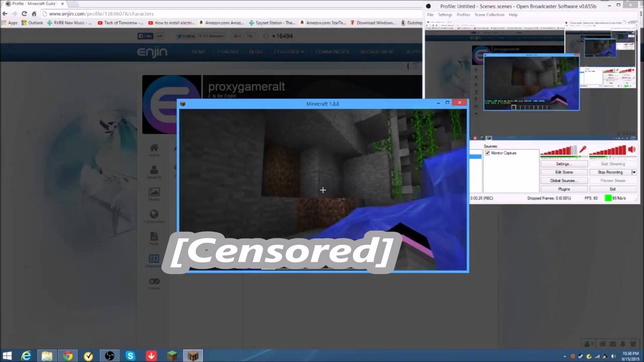Close the Profile - Minecraft Guild tab

click(x=62, y=4)
